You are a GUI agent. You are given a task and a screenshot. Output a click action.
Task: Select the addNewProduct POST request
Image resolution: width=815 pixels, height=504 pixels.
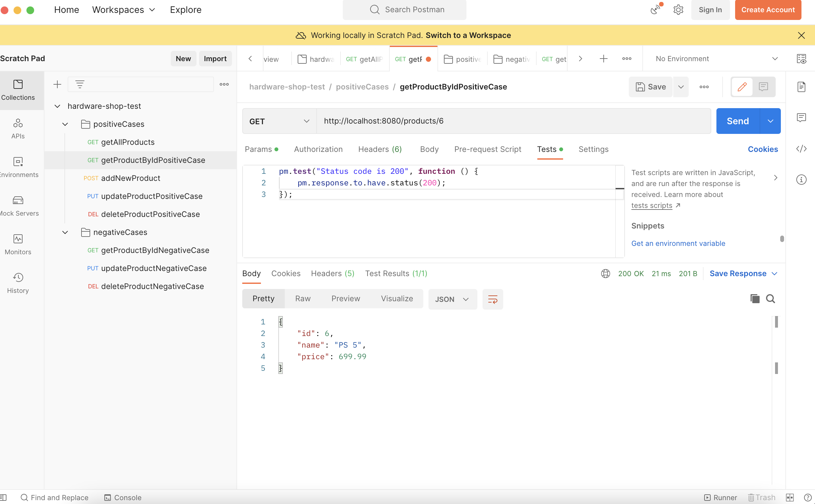(130, 178)
